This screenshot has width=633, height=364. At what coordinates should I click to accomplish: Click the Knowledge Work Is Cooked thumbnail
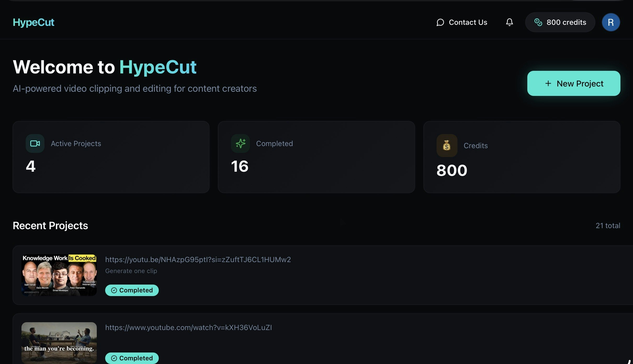(x=59, y=275)
